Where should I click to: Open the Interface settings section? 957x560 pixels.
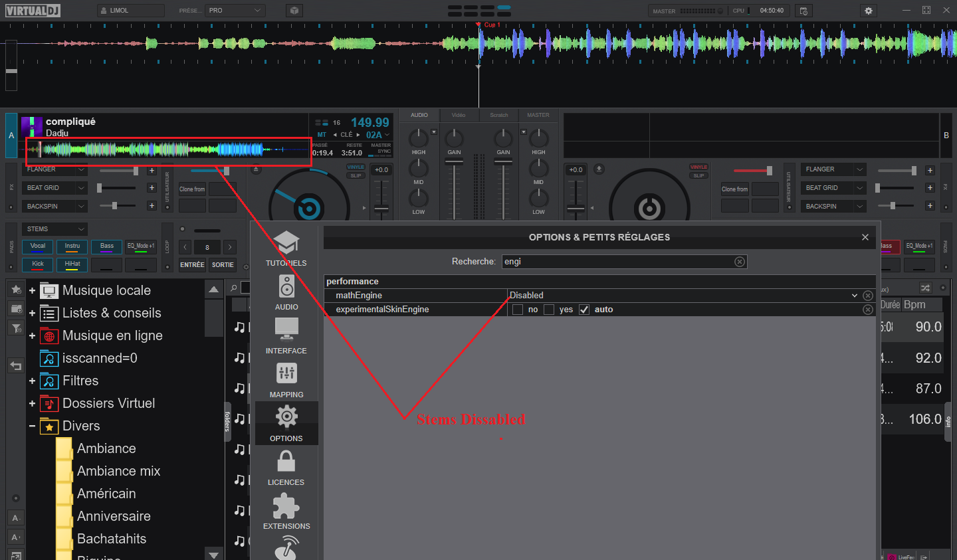286,337
